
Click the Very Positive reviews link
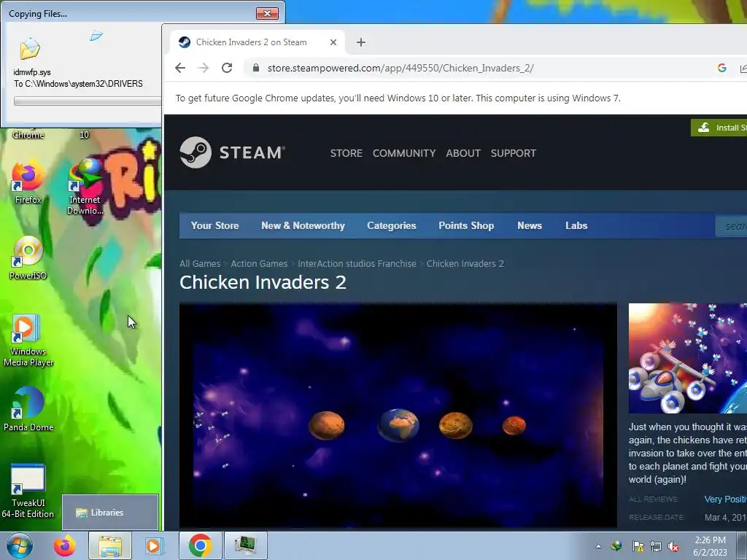726,499
